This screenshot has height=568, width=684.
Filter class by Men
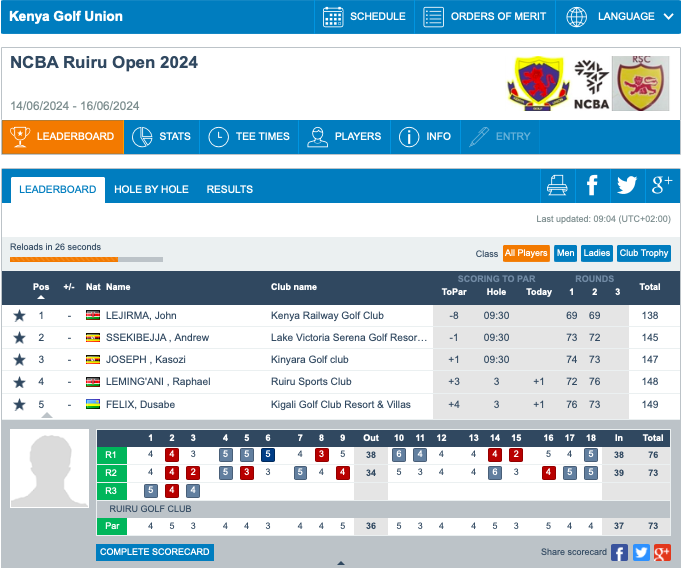pyautogui.click(x=565, y=253)
